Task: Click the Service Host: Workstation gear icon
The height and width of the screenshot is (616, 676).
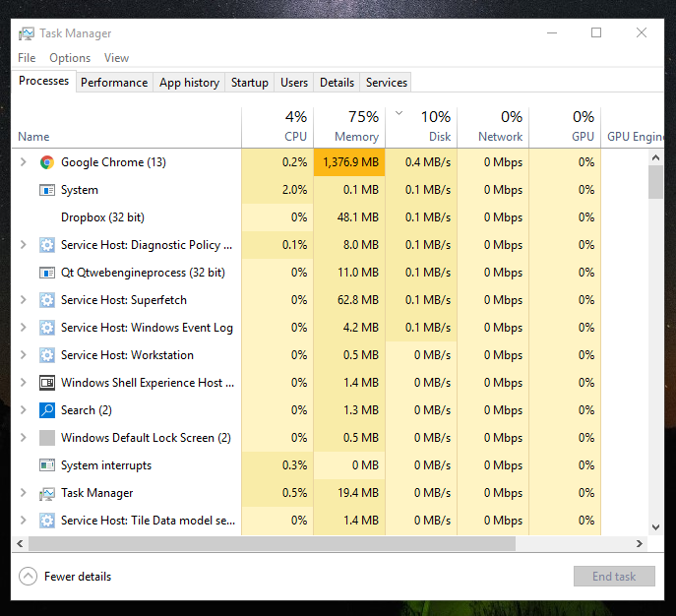Action: coord(47,355)
